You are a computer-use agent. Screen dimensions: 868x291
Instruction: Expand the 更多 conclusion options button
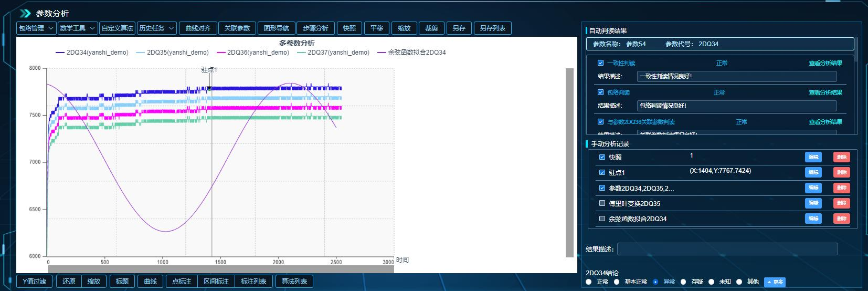[x=775, y=282]
